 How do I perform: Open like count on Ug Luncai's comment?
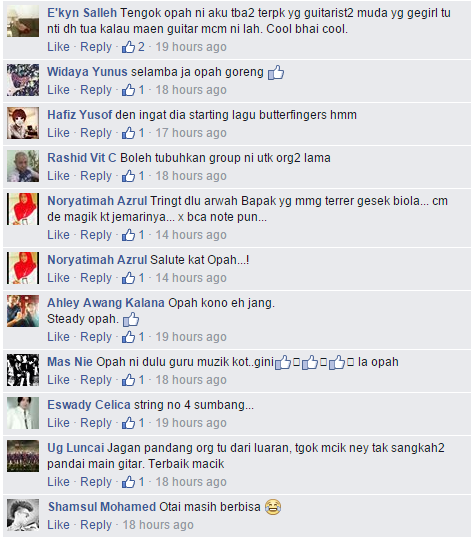tap(133, 482)
